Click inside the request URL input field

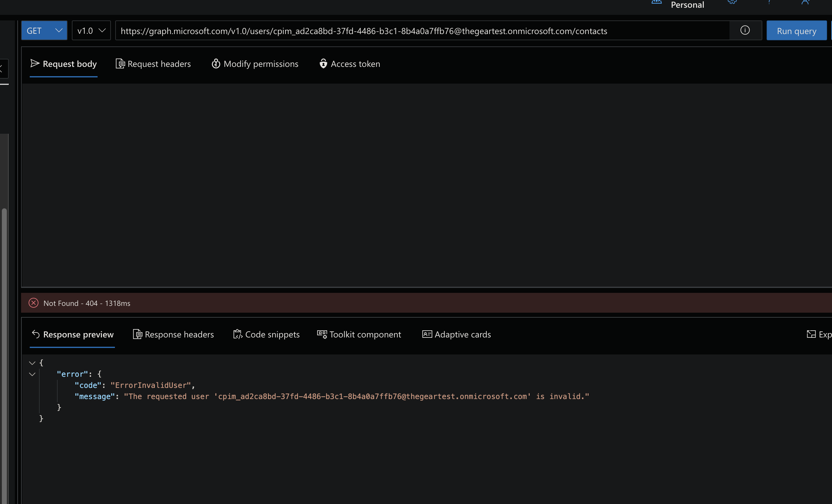(405, 30)
